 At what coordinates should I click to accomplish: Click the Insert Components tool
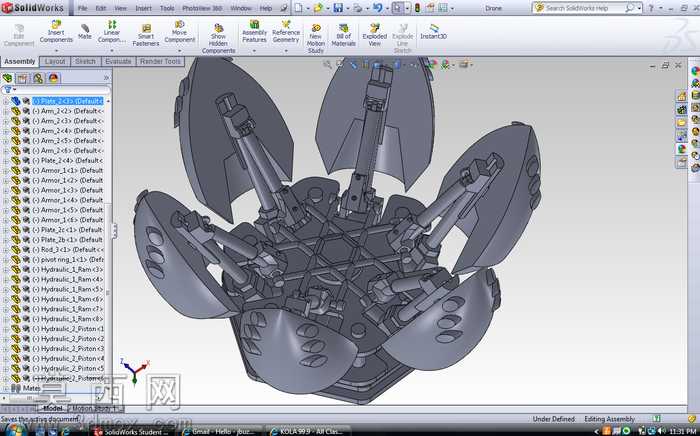pyautogui.click(x=56, y=31)
